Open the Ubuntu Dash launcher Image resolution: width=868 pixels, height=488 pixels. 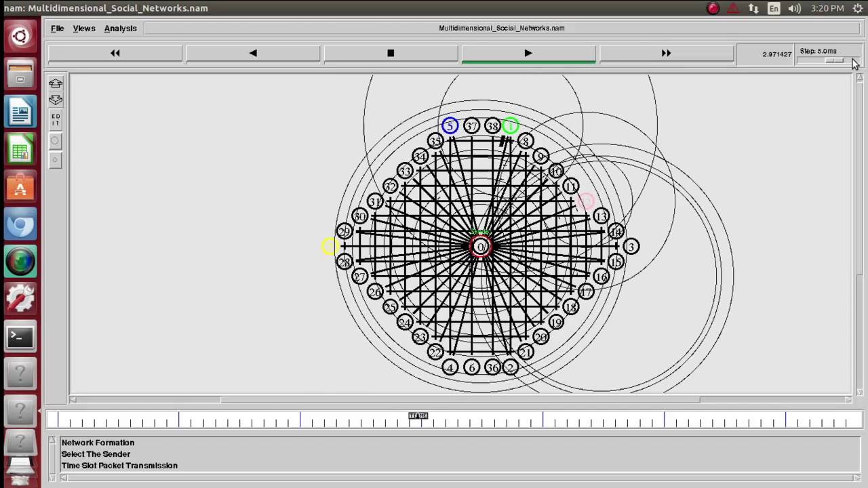[x=20, y=36]
